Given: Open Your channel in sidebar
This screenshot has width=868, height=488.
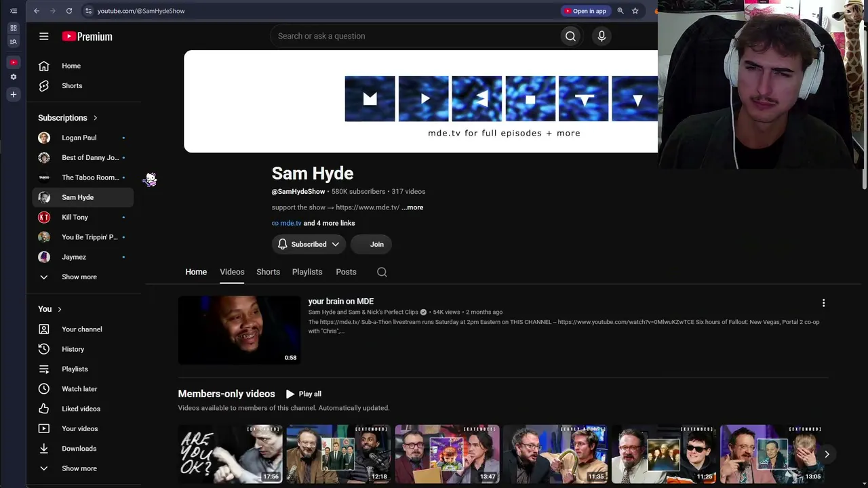Looking at the screenshot, I should coord(83,329).
